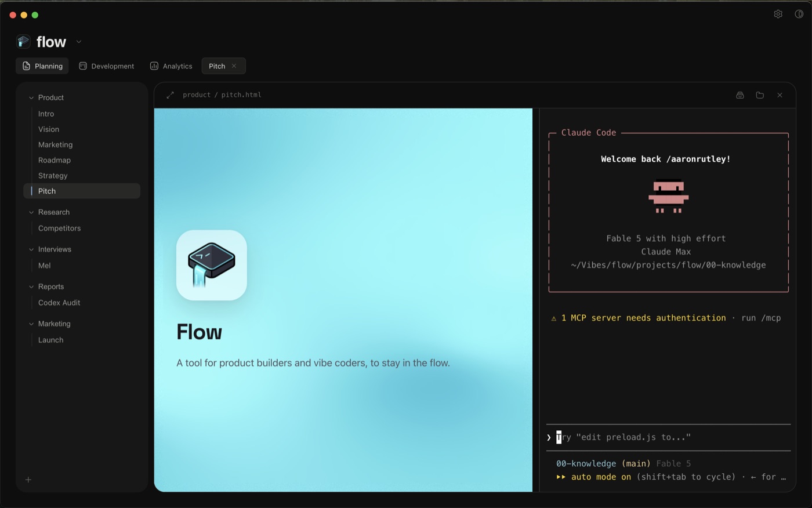812x508 pixels.
Task: Switch to the Planning tab
Action: (x=42, y=66)
